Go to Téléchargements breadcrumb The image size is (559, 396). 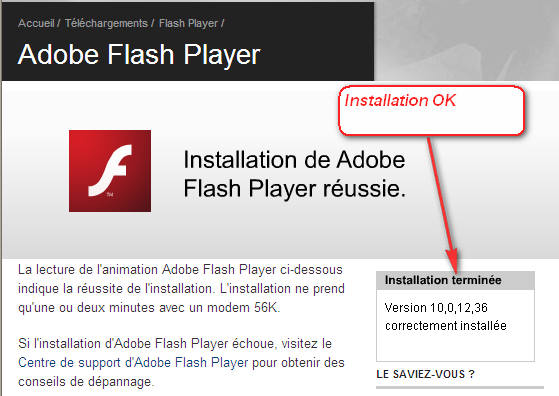point(106,24)
